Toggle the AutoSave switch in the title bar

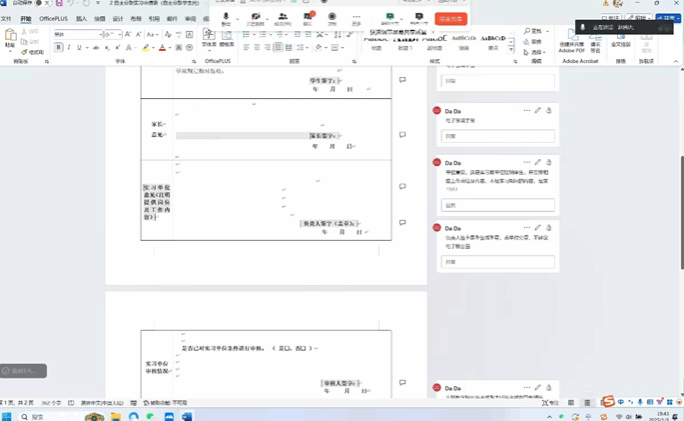pos(40,4)
